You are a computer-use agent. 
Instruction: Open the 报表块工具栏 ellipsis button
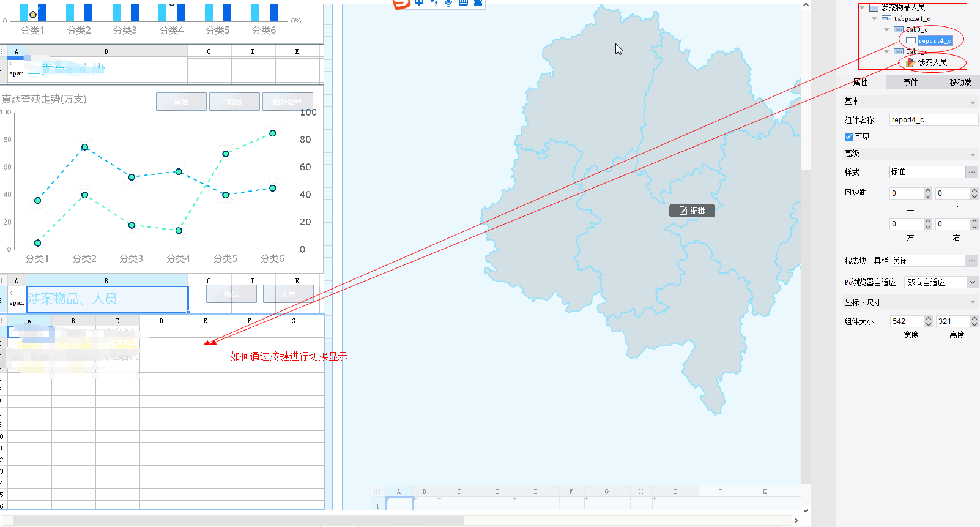pos(972,261)
